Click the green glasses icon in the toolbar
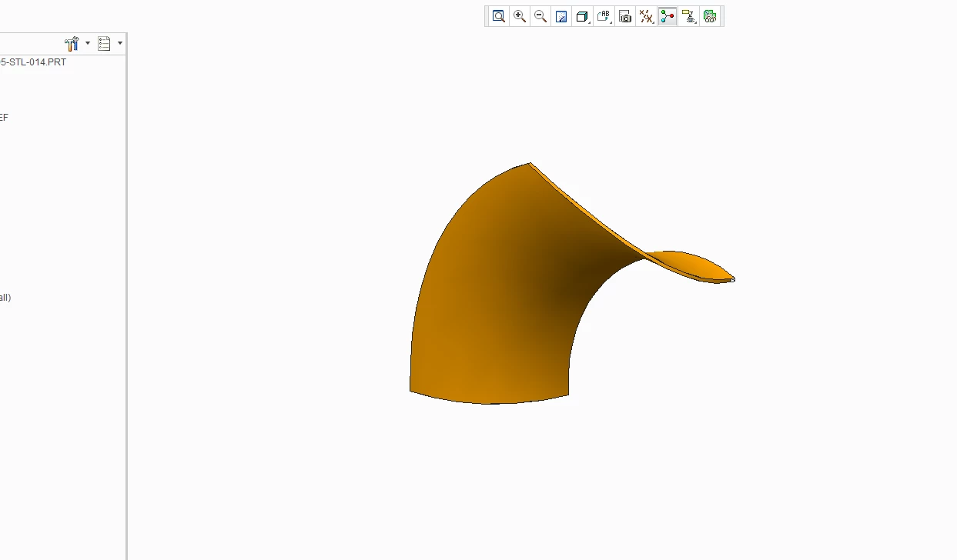957x560 pixels. (x=710, y=16)
